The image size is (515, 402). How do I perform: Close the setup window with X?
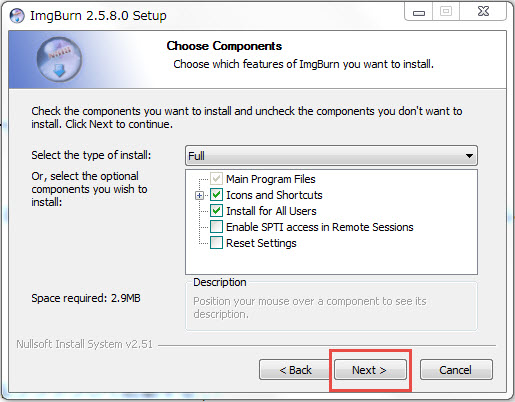click(x=483, y=12)
